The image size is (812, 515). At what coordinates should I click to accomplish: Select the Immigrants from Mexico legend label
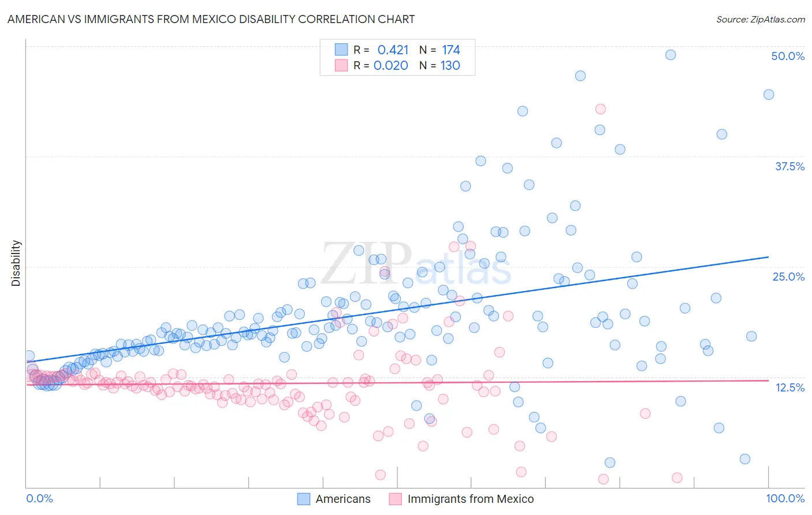(x=471, y=499)
